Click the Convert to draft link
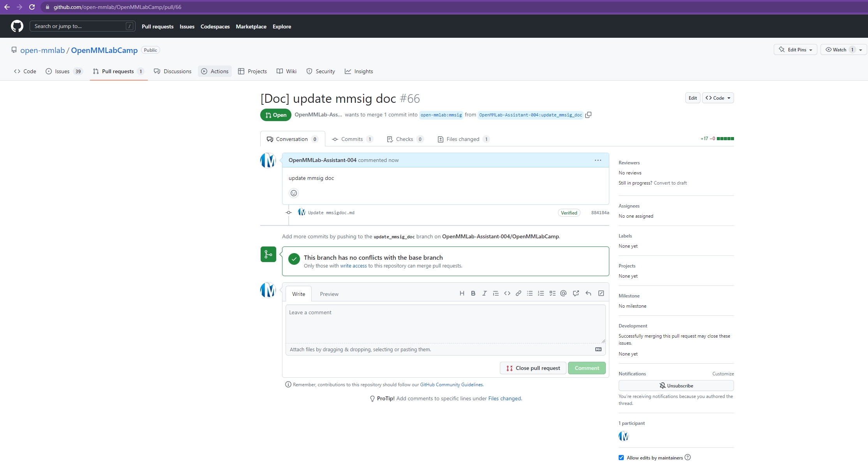This screenshot has width=868, height=470. click(x=670, y=183)
